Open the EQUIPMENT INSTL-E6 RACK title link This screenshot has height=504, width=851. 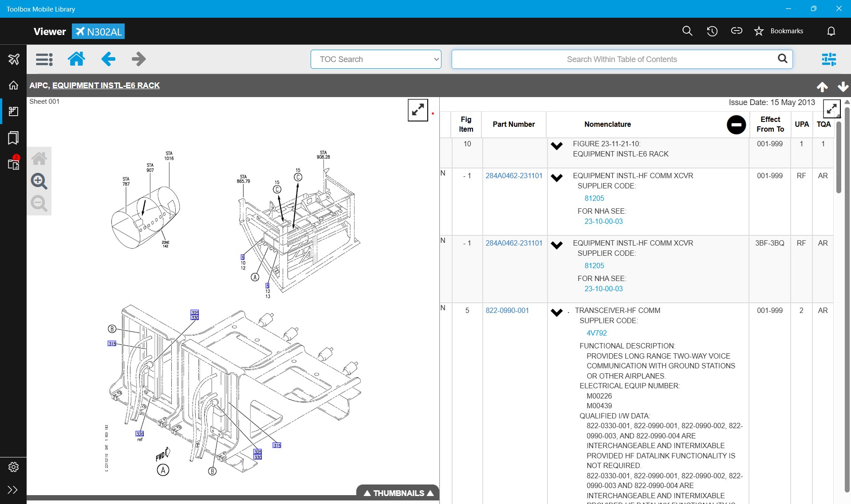pos(106,85)
